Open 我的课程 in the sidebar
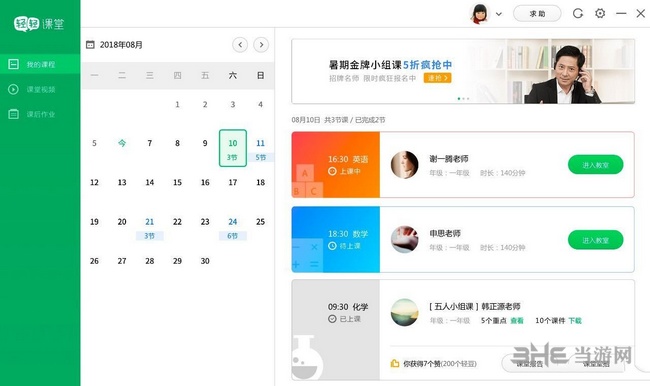 point(40,64)
